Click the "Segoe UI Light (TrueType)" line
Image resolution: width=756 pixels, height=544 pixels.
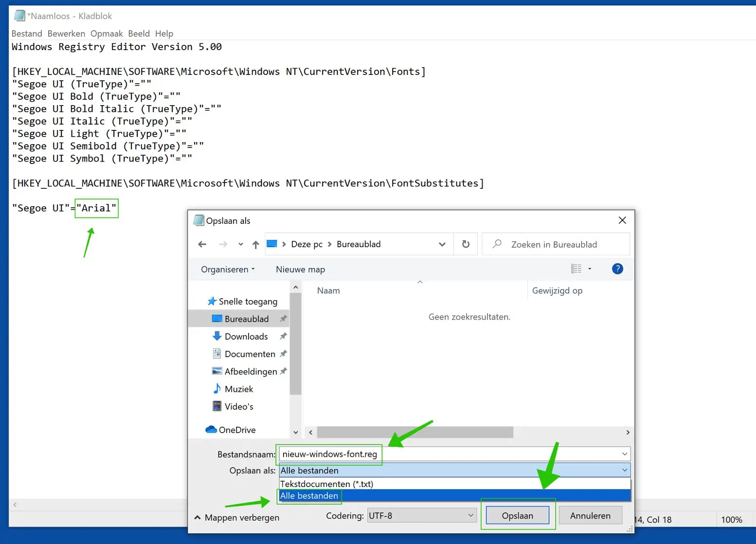pyautogui.click(x=99, y=134)
